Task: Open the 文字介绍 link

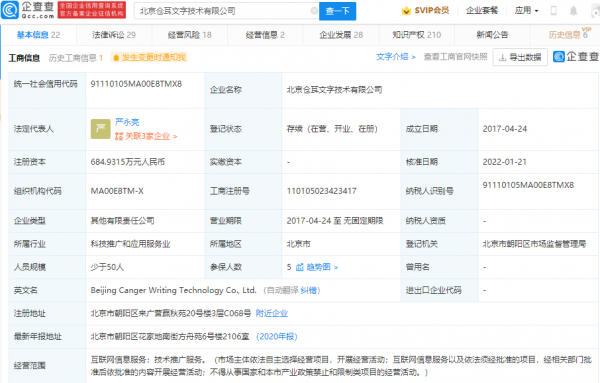Action: point(396,57)
